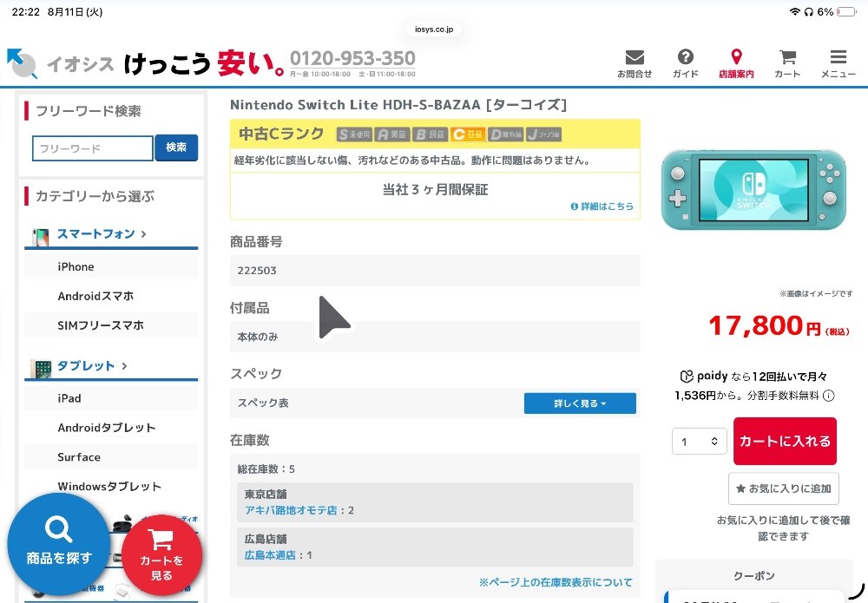Tap the round 商品を探す search button

59,544
